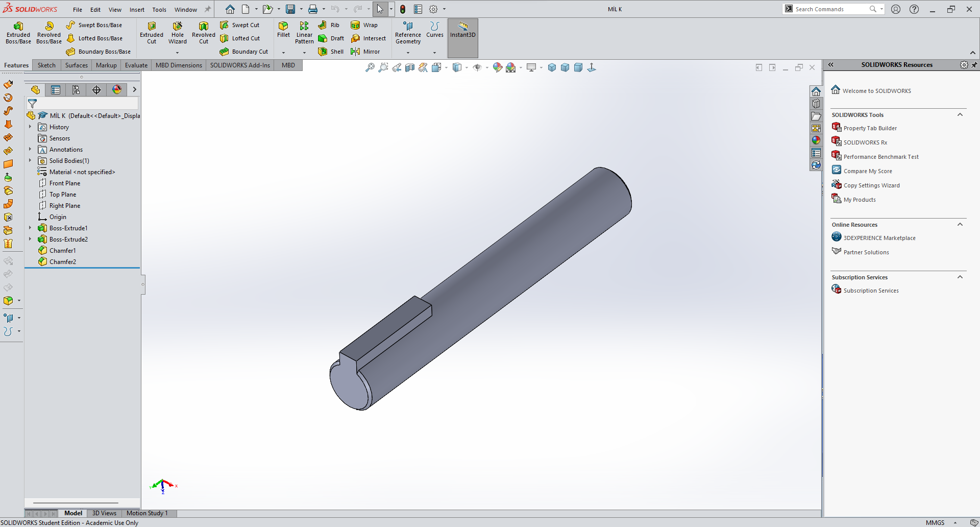Expand the Boss-Extrude1 feature node
Image resolution: width=980 pixels, height=527 pixels.
[30, 228]
